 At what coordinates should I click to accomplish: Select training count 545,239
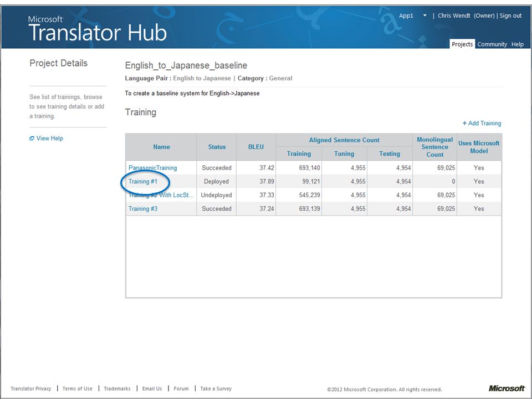pos(309,195)
